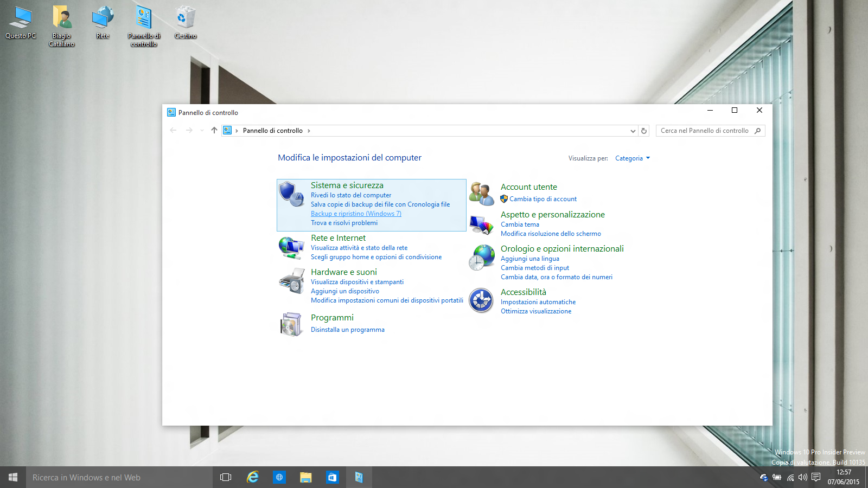Click Pannello di controllo breadcrumb in address bar
Screen dimensions: 868x488
[273, 131]
